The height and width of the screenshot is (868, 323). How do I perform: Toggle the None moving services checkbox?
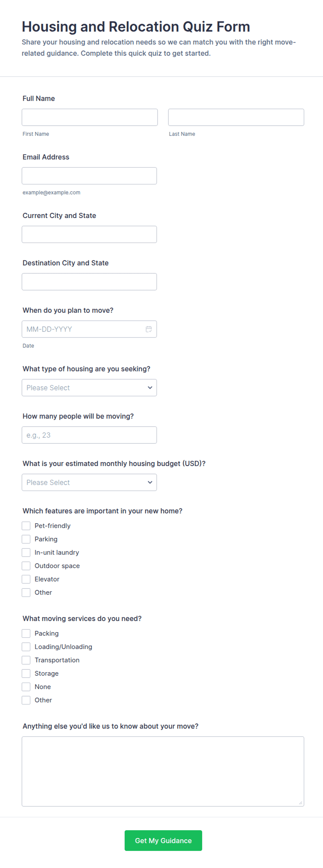pos(26,687)
